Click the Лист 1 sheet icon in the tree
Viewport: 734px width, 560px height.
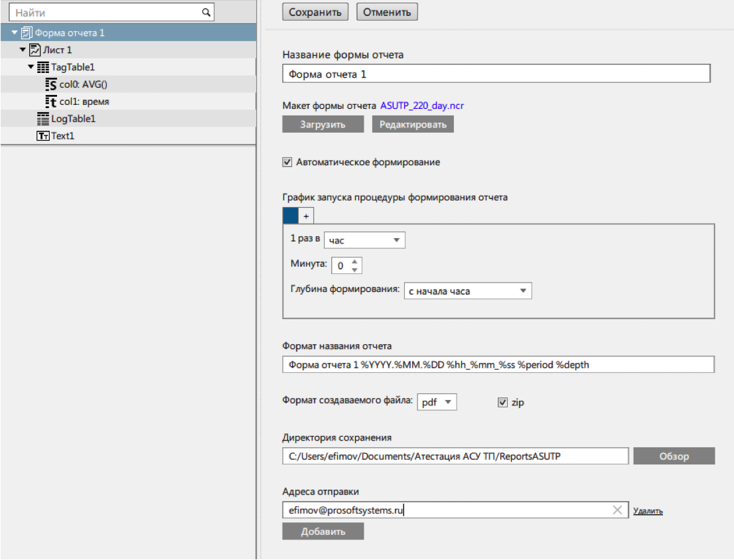(34, 49)
